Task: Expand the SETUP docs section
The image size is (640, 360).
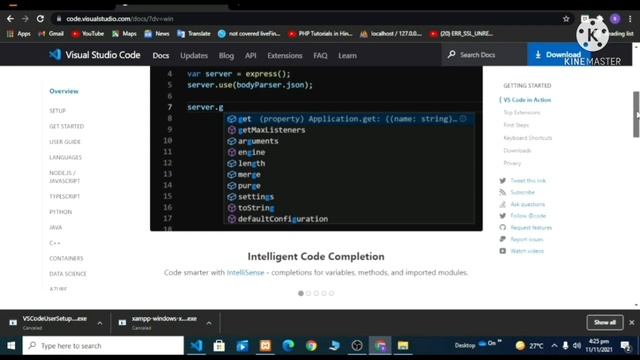Action: [58, 111]
